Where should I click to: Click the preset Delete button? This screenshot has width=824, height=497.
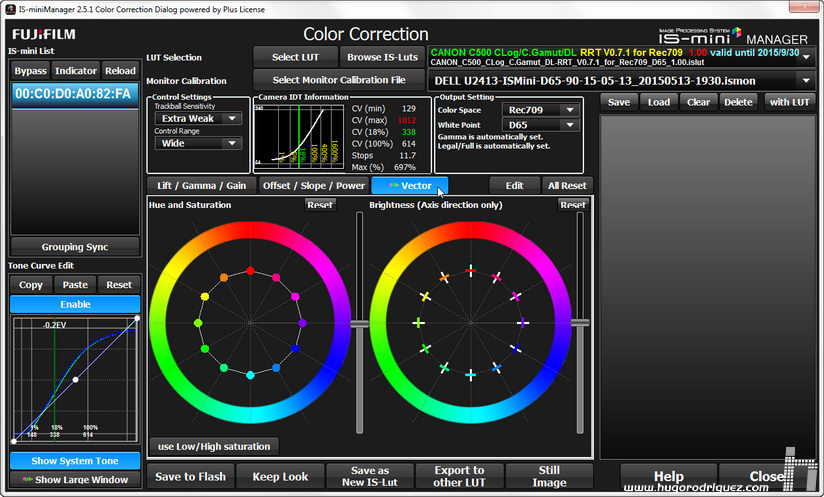(x=738, y=102)
